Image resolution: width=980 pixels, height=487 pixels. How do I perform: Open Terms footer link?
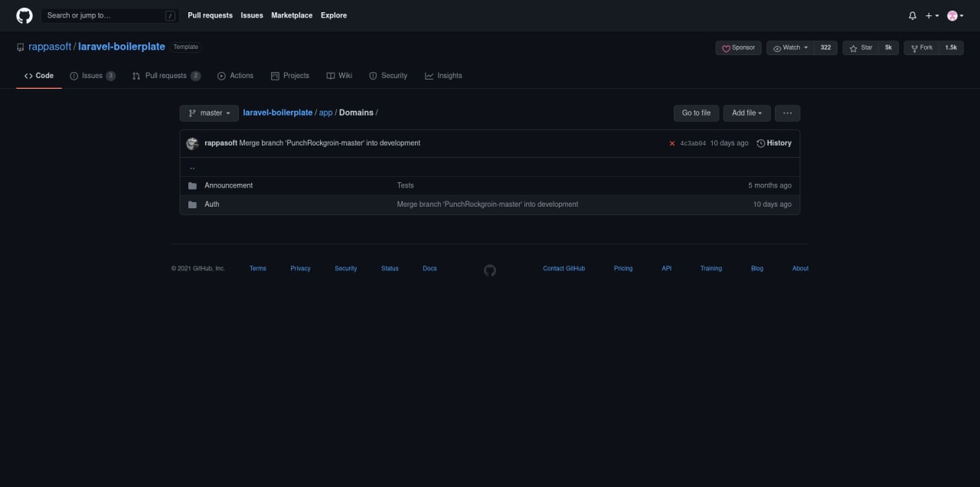(258, 269)
